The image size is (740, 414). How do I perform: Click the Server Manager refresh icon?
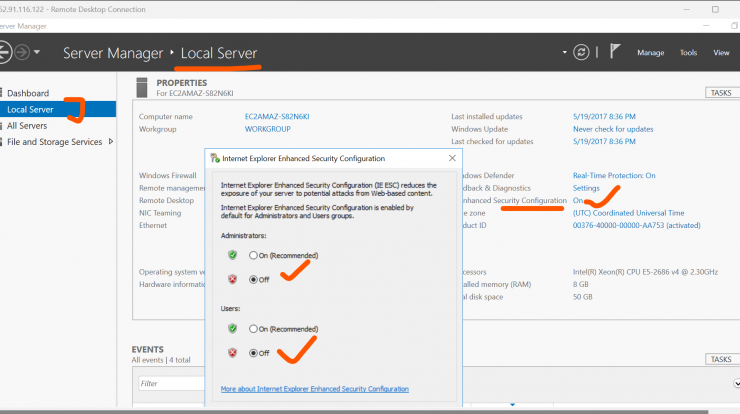point(581,52)
